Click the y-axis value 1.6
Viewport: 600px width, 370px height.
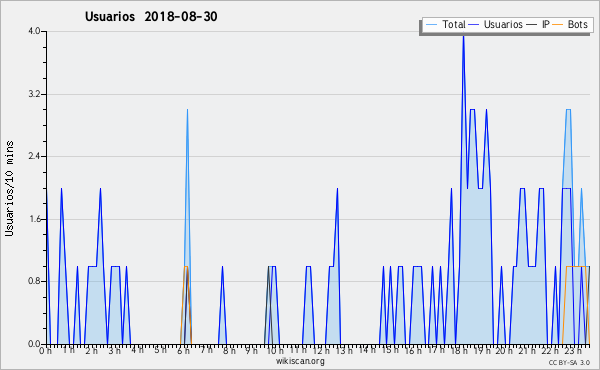34,219
